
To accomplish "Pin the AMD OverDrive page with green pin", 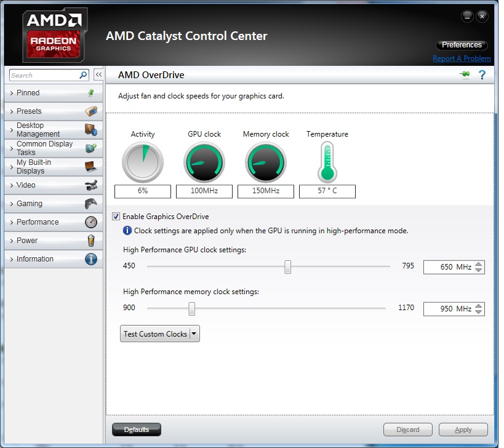I will pos(465,74).
